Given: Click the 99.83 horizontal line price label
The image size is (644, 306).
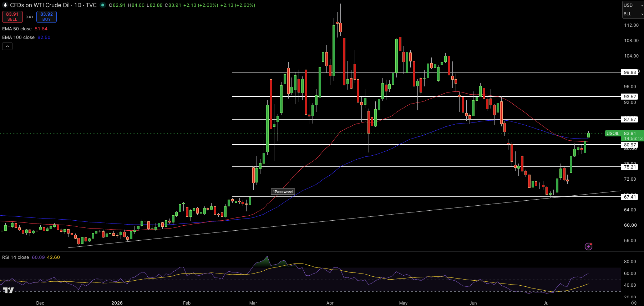Looking at the screenshot, I should pos(630,72).
